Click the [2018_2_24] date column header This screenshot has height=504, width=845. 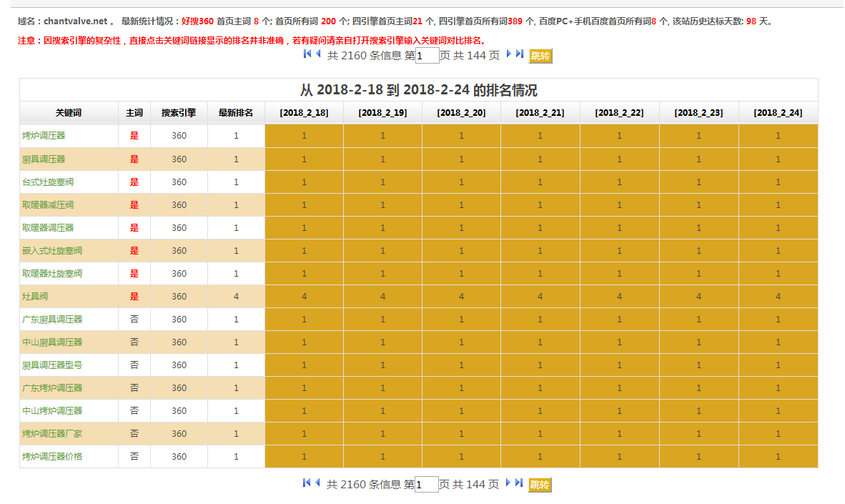pos(778,113)
